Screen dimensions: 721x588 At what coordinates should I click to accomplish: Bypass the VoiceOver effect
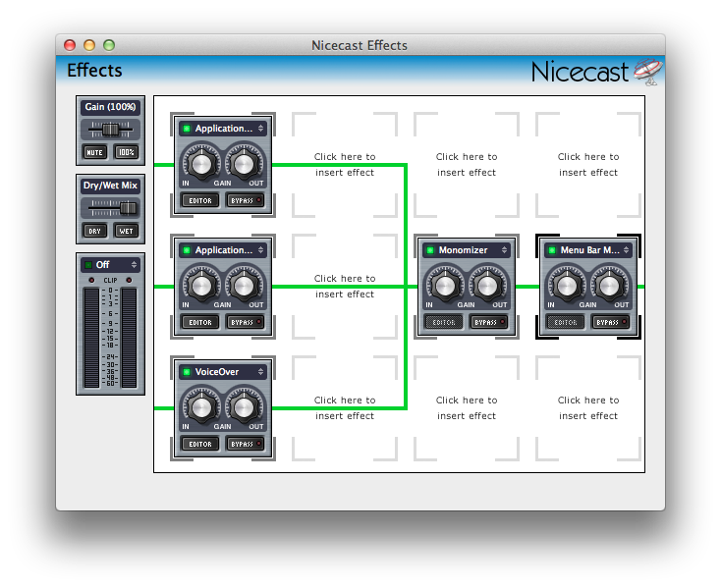(x=246, y=444)
